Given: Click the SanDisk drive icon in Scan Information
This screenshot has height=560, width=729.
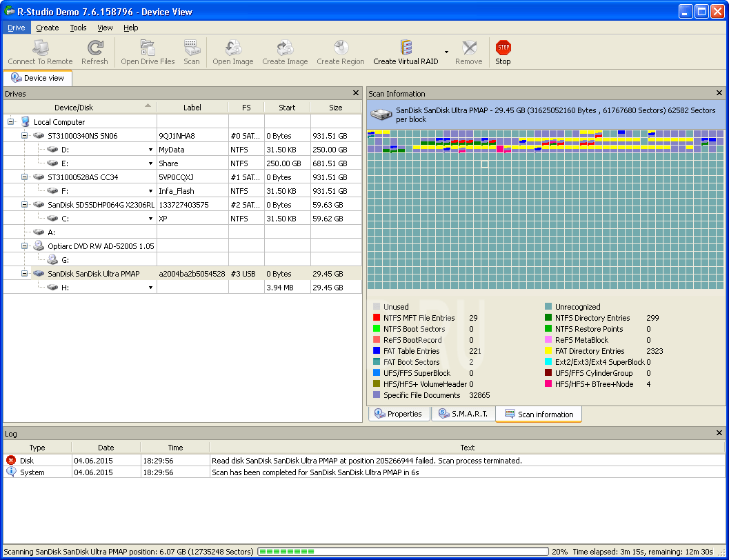Looking at the screenshot, I should point(381,114).
